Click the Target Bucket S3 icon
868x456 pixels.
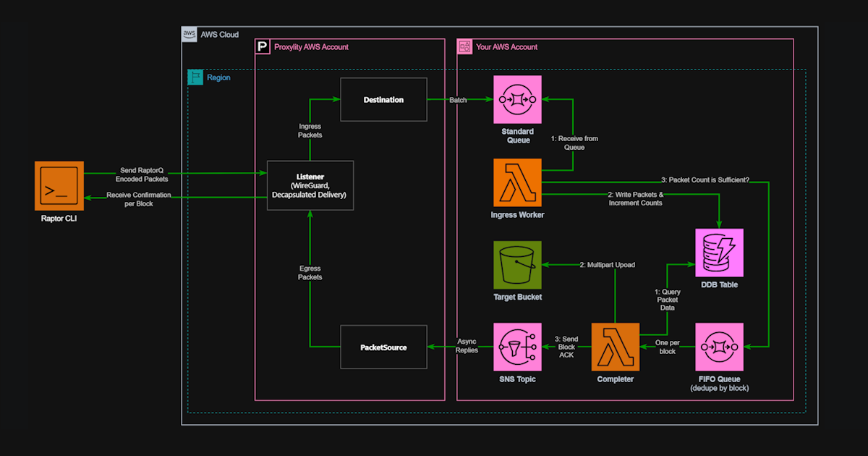pyautogui.click(x=517, y=266)
